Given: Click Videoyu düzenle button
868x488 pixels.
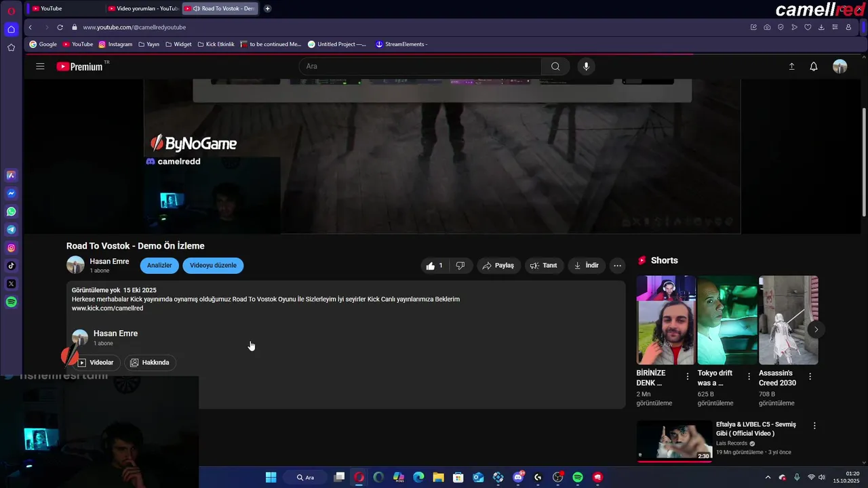Looking at the screenshot, I should pos(213,266).
